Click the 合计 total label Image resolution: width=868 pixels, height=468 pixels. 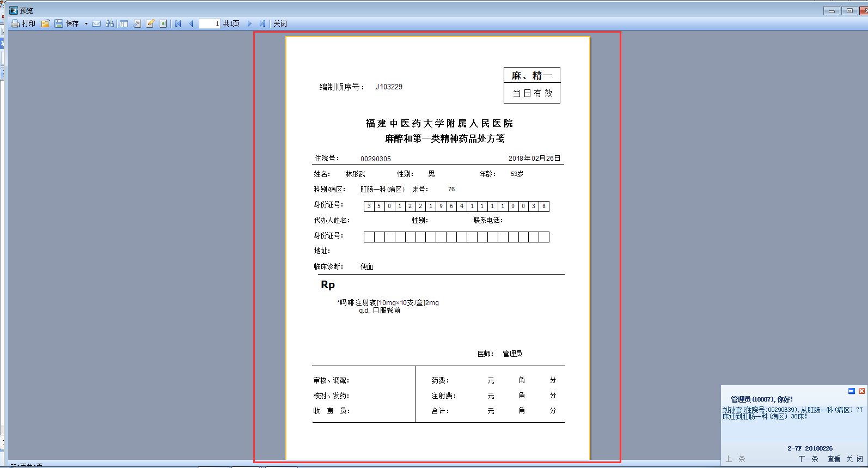click(440, 411)
